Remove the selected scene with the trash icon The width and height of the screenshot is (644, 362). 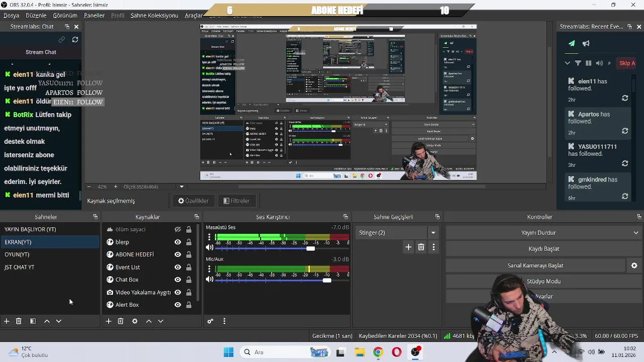pos(19,321)
